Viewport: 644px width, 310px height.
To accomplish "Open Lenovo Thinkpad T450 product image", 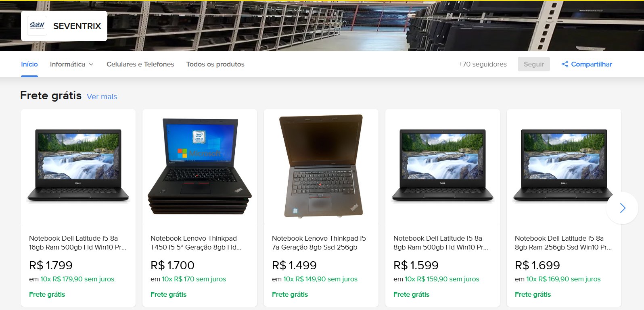I will coord(200,166).
